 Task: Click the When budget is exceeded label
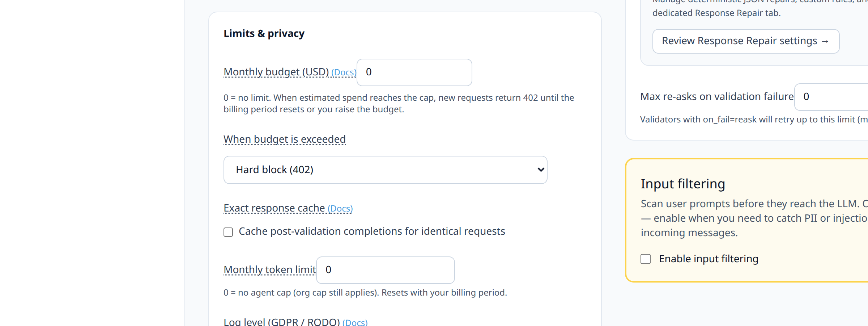(x=285, y=139)
